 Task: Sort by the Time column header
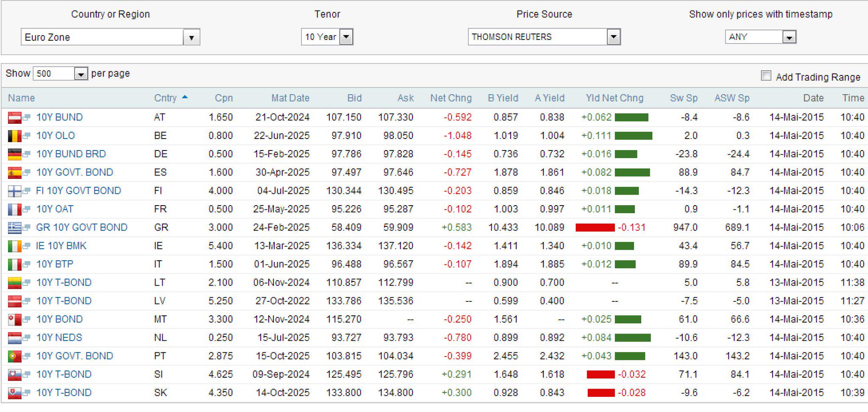tap(853, 98)
